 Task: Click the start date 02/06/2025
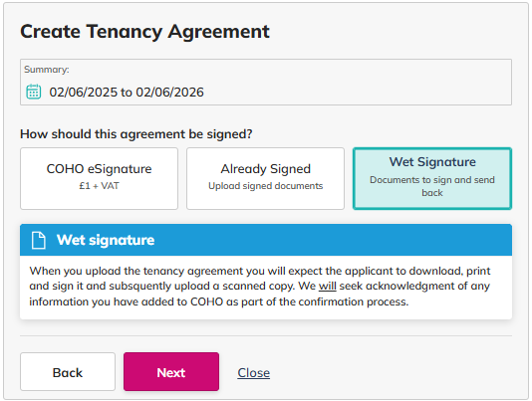point(83,93)
